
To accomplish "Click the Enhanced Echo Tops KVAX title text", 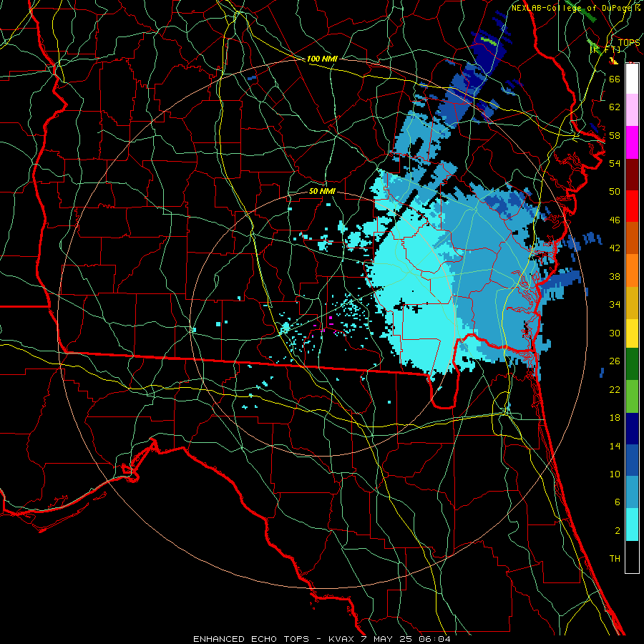I will pyautogui.click(x=322, y=639).
